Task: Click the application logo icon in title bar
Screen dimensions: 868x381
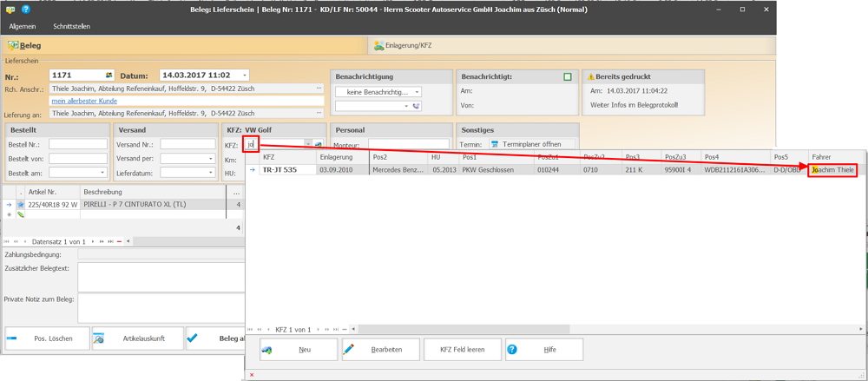Action: [x=10, y=10]
